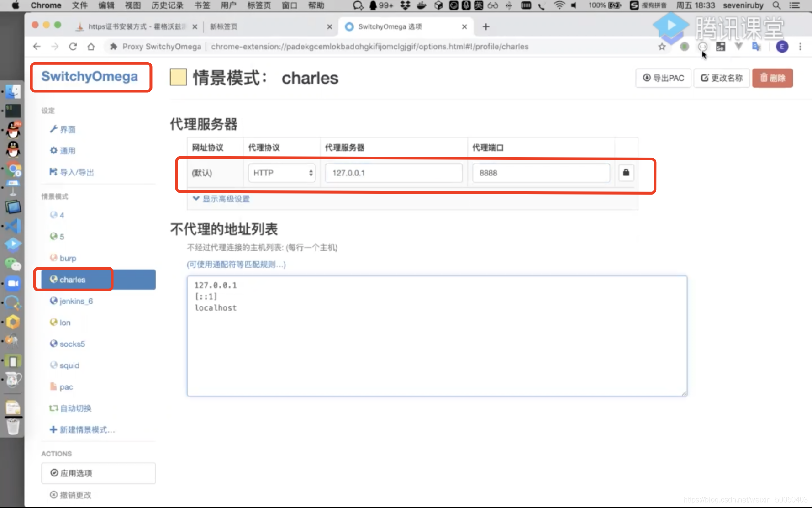Close the SwitchyOmega 选项 tab

pyautogui.click(x=464, y=26)
